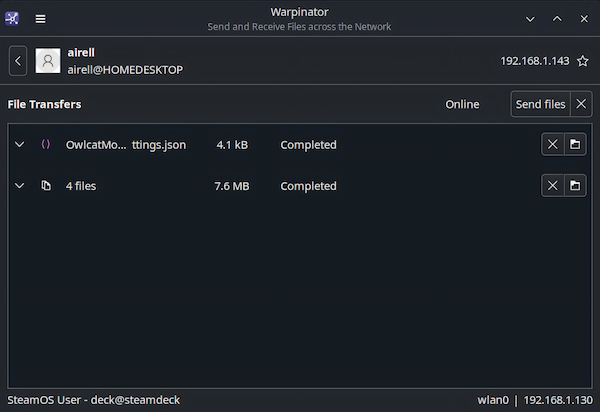The image size is (600, 412).
Task: Click the remote IP address 192.168.1.143
Action: (x=534, y=61)
